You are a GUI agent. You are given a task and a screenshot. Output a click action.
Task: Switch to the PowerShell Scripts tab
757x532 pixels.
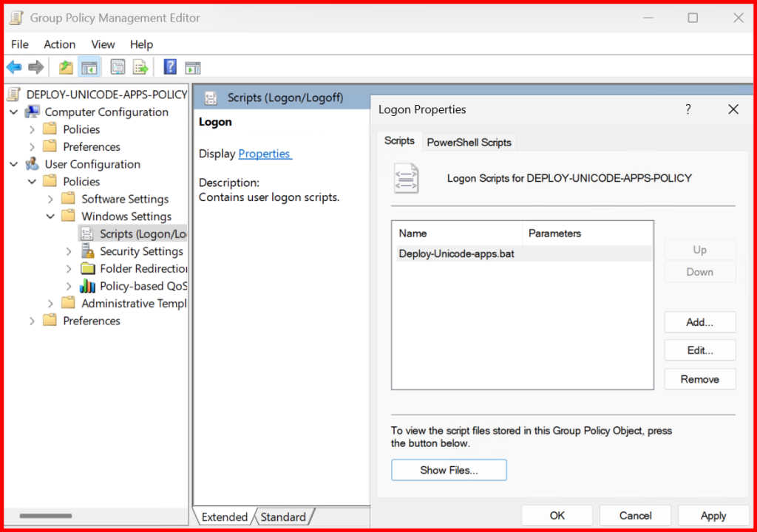pyautogui.click(x=469, y=142)
